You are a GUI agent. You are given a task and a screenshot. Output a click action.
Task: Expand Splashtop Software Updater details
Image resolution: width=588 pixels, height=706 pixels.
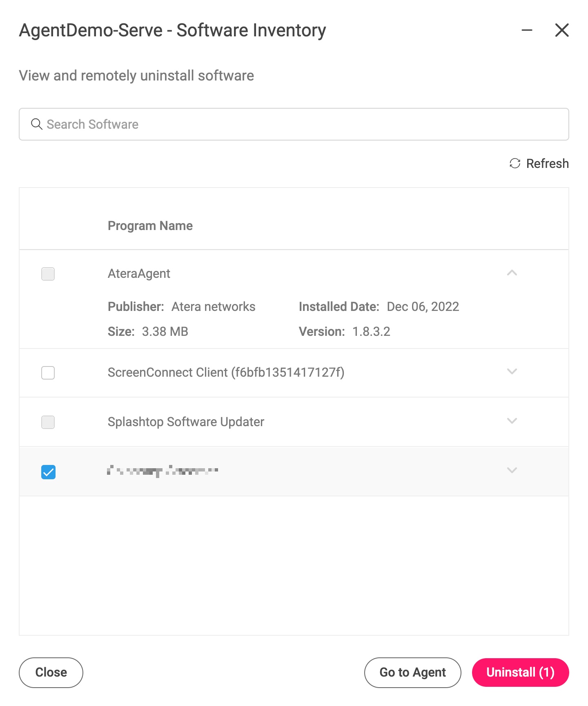point(512,421)
